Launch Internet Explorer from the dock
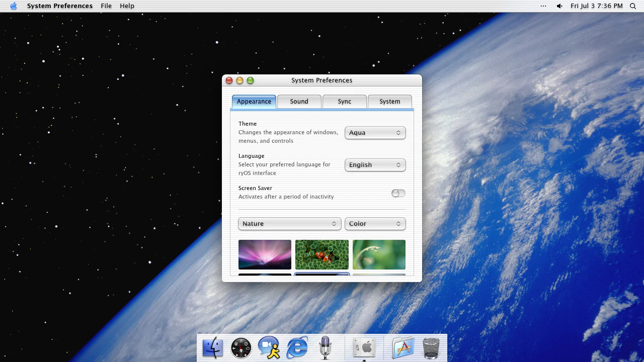The height and width of the screenshot is (362, 644). [297, 348]
